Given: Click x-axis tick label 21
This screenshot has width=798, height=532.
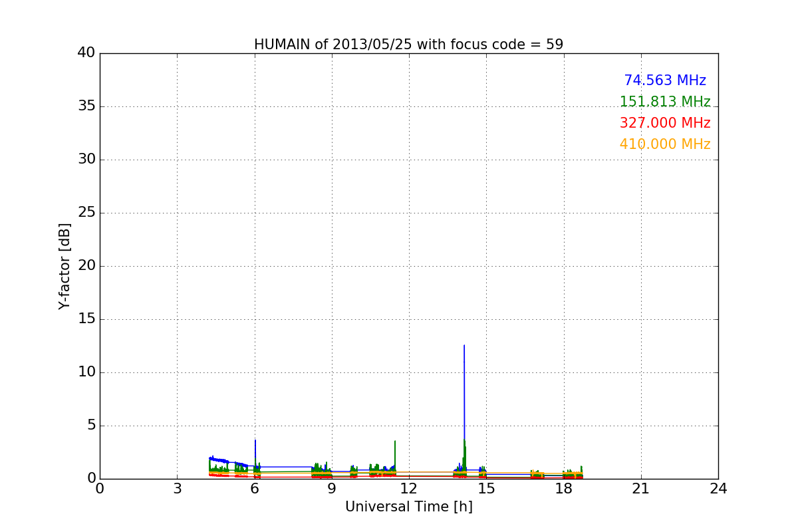Looking at the screenshot, I should 640,488.
